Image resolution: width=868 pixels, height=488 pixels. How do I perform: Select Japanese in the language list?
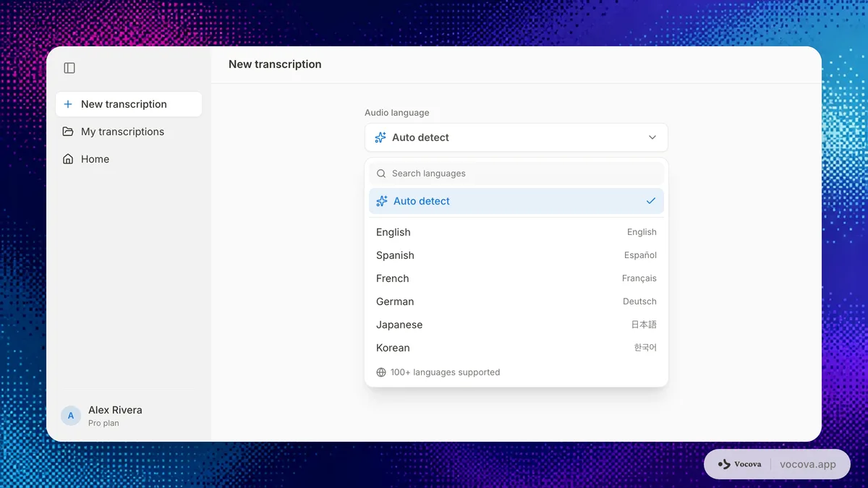[x=516, y=325]
